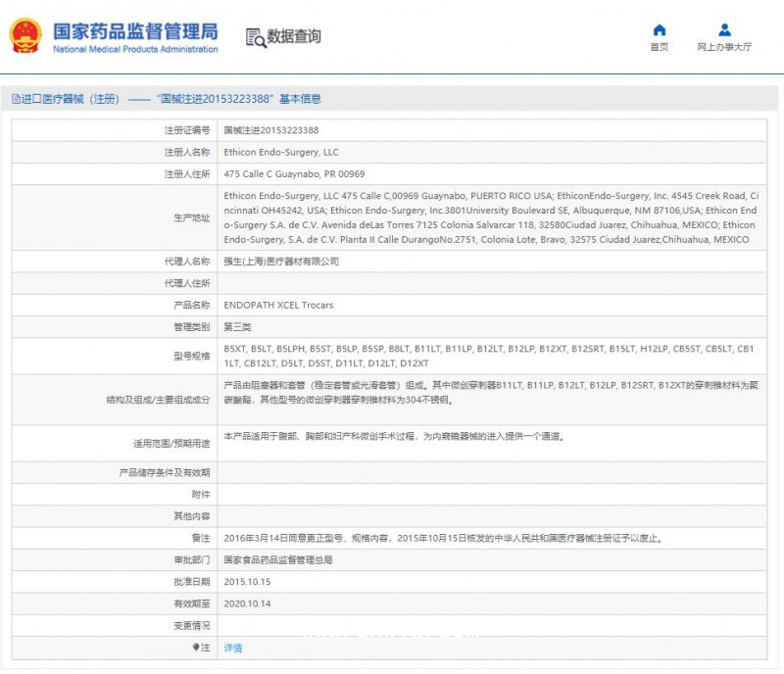
Task: Click the document icon before 进口医疗器械
Action: click(16, 99)
